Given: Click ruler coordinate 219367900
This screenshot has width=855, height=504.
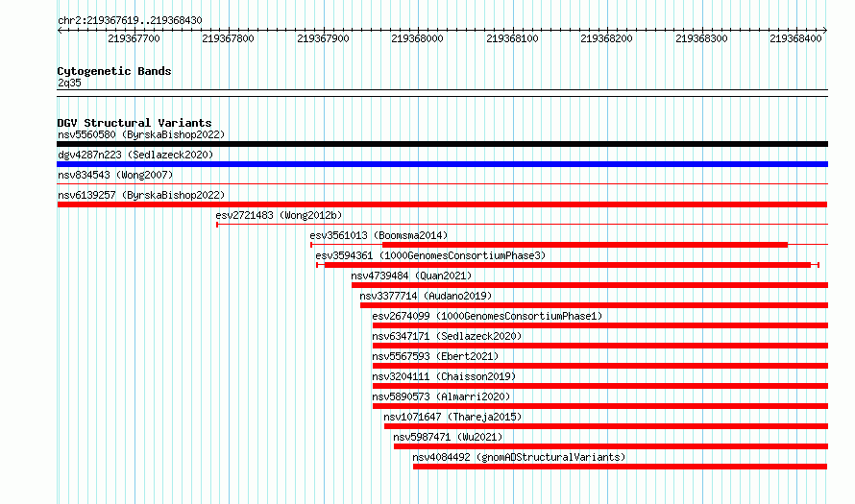Looking at the screenshot, I should [x=323, y=38].
